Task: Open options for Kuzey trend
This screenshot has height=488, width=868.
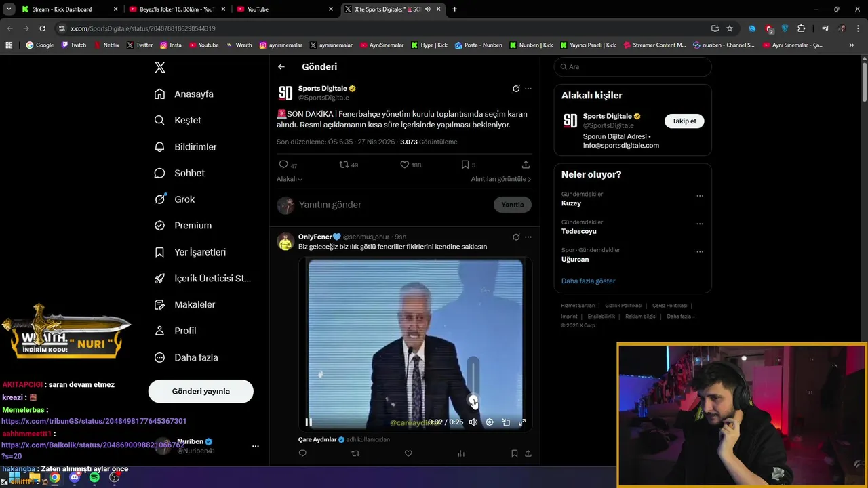Action: click(700, 196)
